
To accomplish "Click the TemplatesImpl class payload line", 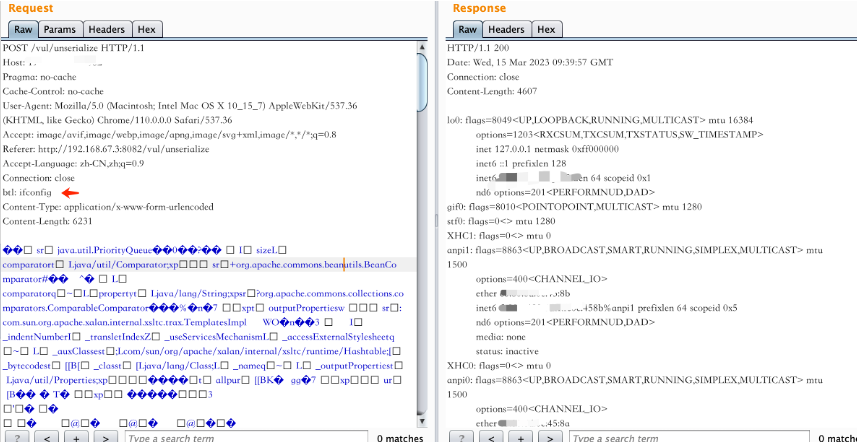I will [x=125, y=322].
